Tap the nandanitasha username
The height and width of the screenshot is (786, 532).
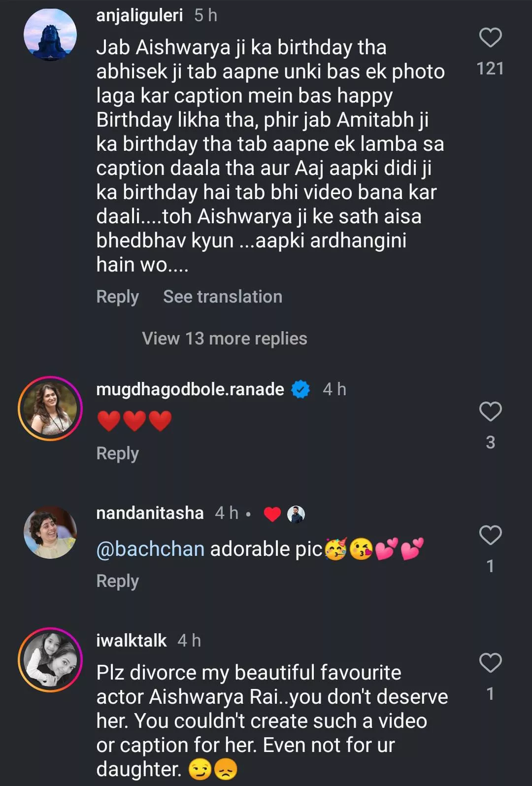click(x=150, y=513)
